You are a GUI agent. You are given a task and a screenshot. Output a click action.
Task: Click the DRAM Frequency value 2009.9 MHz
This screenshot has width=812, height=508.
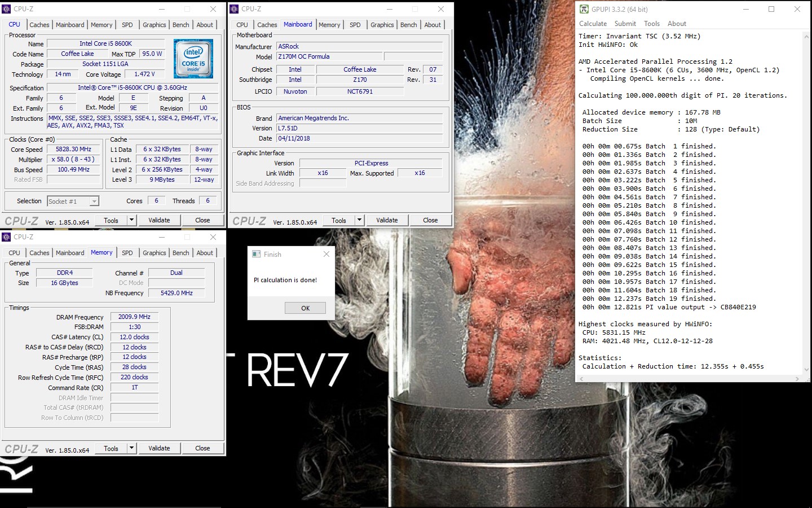click(x=134, y=317)
